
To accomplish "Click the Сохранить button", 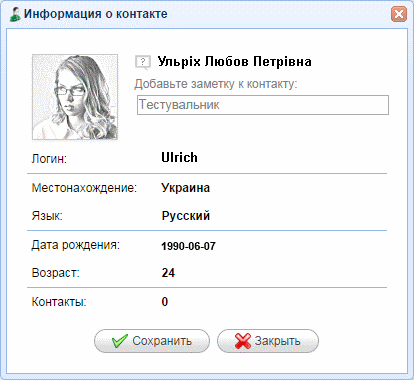I will coord(152,341).
